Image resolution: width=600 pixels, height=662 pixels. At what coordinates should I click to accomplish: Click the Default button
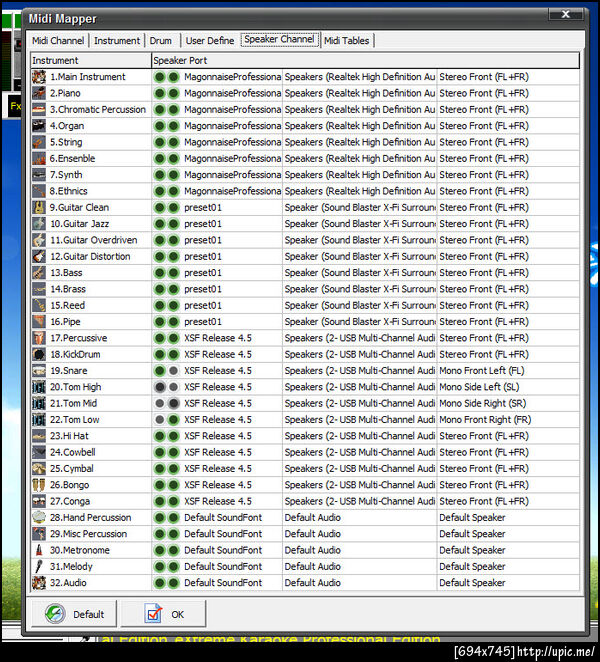(74, 614)
